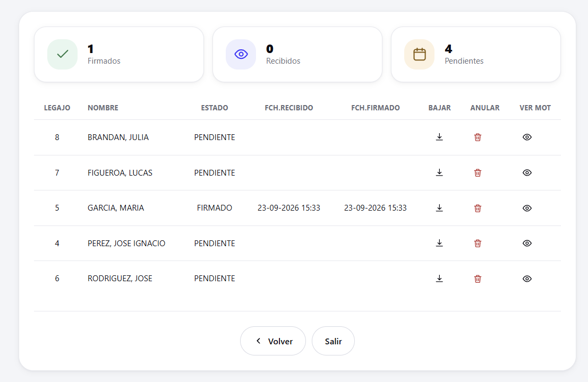Click the Pendientes count label
588x382 pixels.
[464, 61]
